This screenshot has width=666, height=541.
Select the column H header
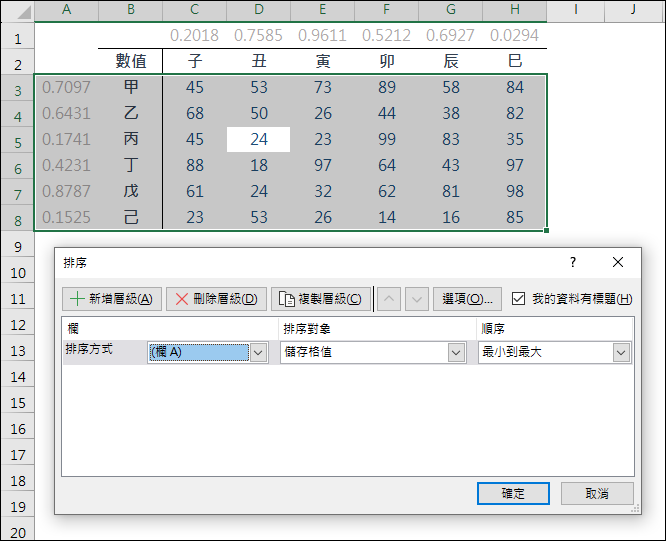tap(515, 10)
